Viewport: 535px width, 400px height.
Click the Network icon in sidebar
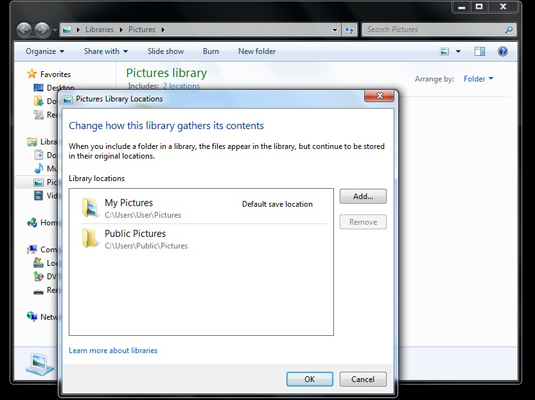tap(32, 316)
